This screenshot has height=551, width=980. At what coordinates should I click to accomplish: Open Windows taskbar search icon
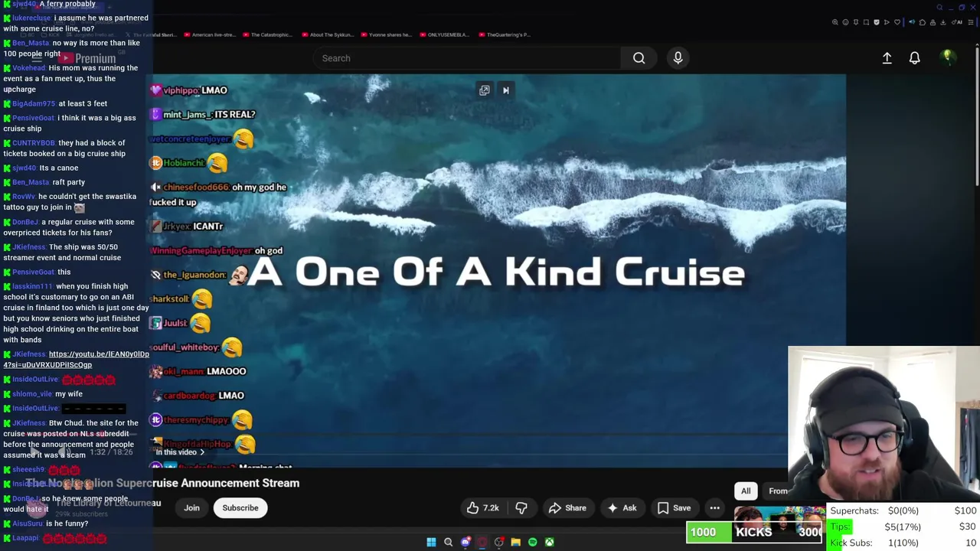point(448,542)
